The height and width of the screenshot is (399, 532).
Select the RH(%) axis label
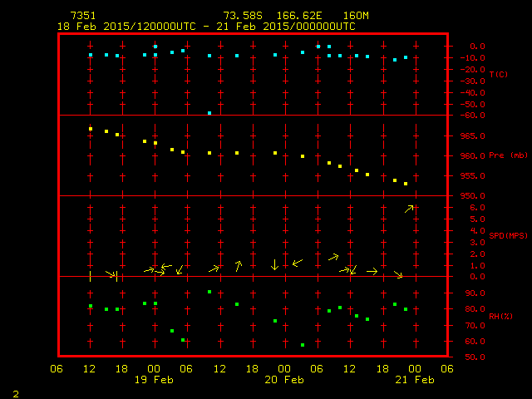pyautogui.click(x=500, y=316)
